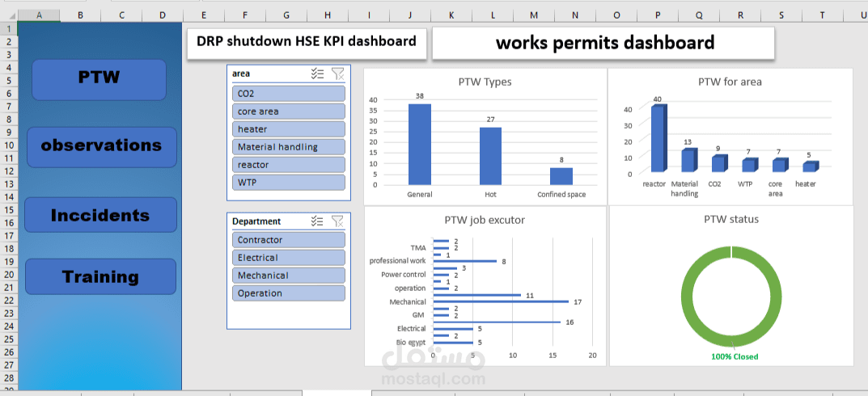Select Material handling slicer item
Image resolution: width=868 pixels, height=396 pixels.
pos(289,146)
